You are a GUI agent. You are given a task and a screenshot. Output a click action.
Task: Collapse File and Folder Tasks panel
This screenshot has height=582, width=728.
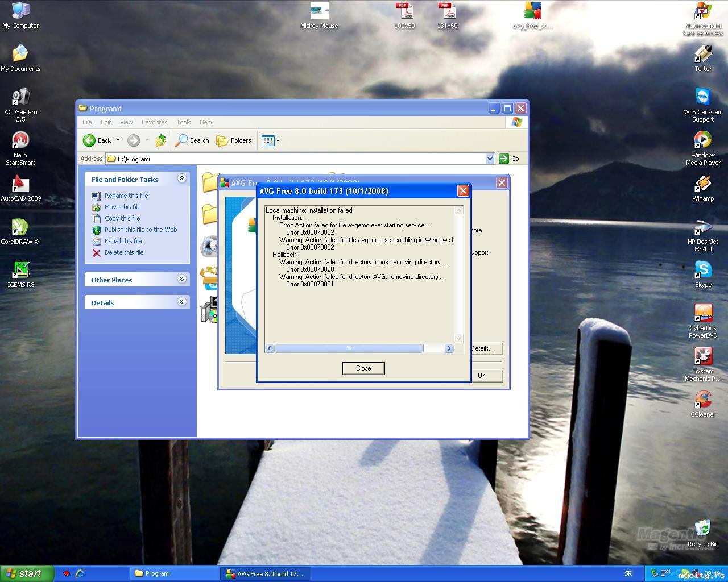[x=182, y=178]
